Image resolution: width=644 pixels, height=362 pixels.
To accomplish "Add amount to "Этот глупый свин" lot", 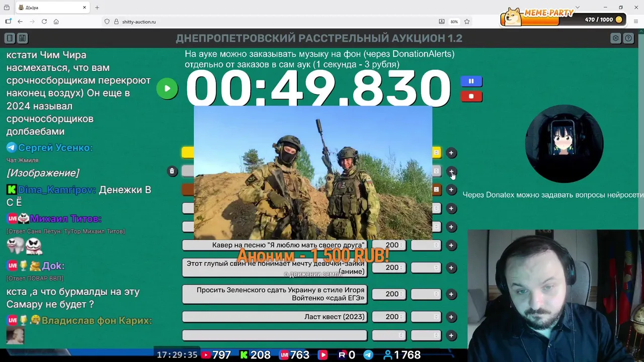I will point(451,268).
